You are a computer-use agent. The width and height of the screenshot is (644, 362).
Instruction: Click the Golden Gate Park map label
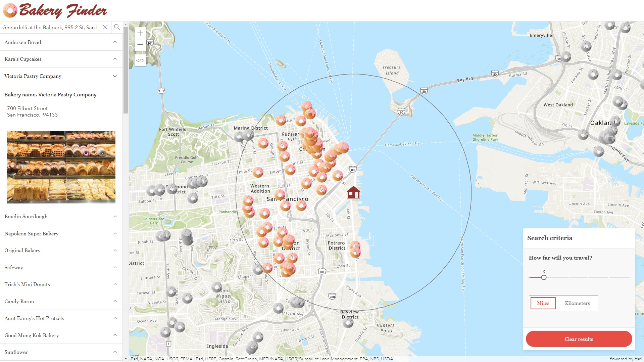(x=153, y=221)
